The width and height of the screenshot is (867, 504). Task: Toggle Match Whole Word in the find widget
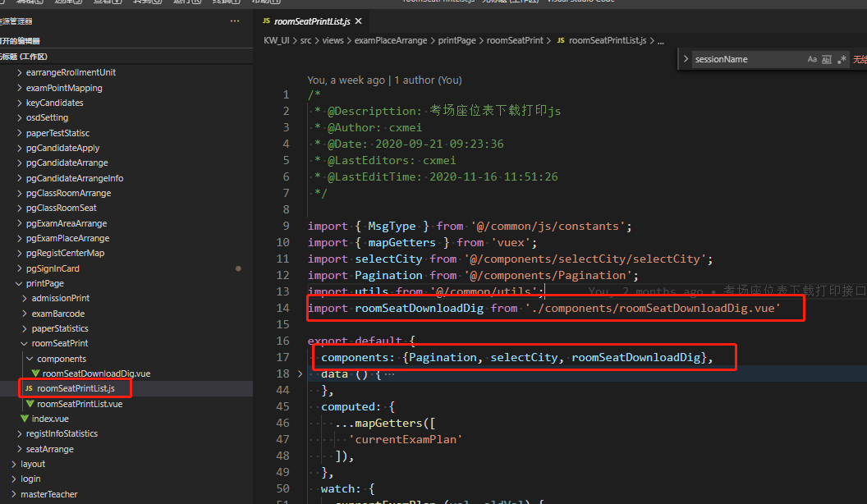coord(827,59)
